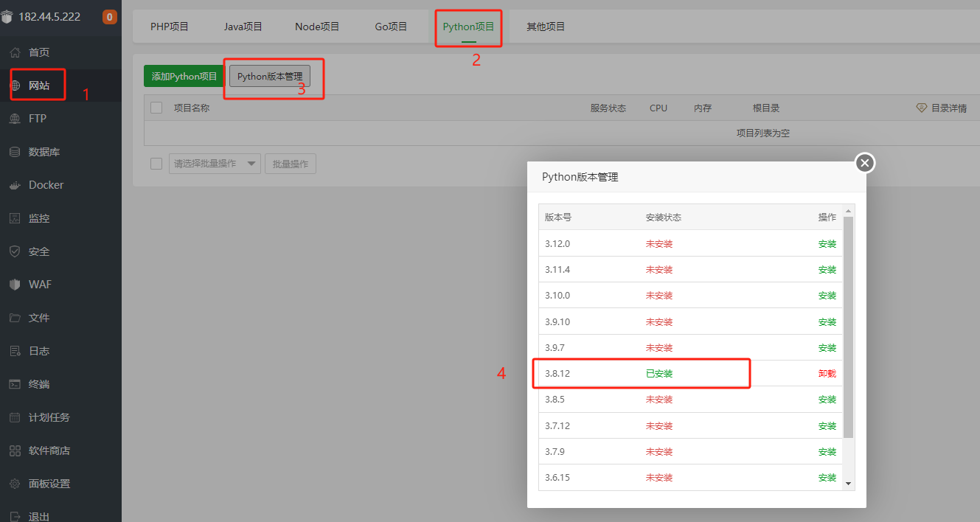Click the Docker whale icon
This screenshot has height=522, width=980.
coord(15,185)
